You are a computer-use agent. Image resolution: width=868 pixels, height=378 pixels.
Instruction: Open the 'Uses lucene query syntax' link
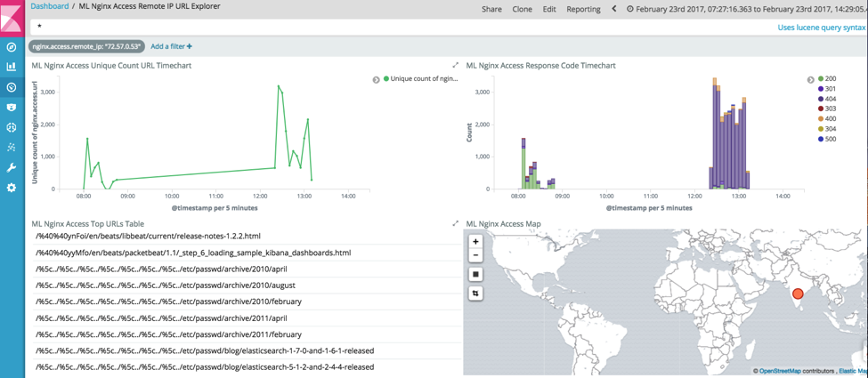(x=821, y=27)
